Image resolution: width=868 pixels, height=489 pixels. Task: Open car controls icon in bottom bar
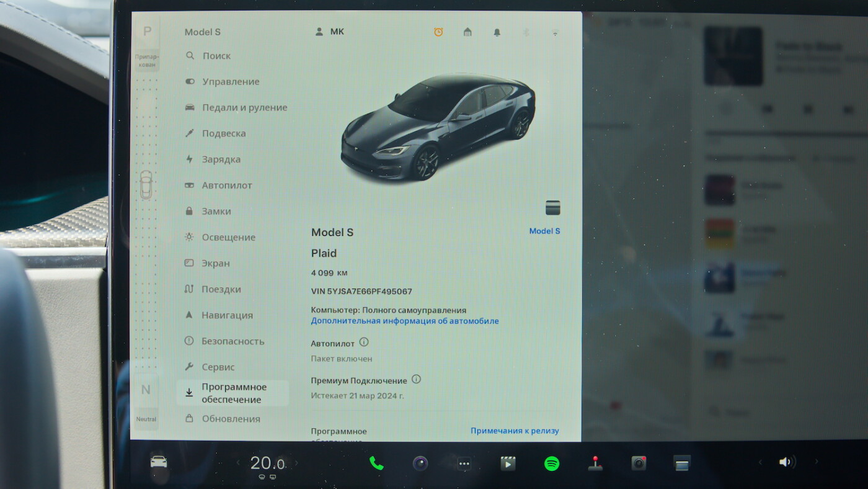point(159,462)
